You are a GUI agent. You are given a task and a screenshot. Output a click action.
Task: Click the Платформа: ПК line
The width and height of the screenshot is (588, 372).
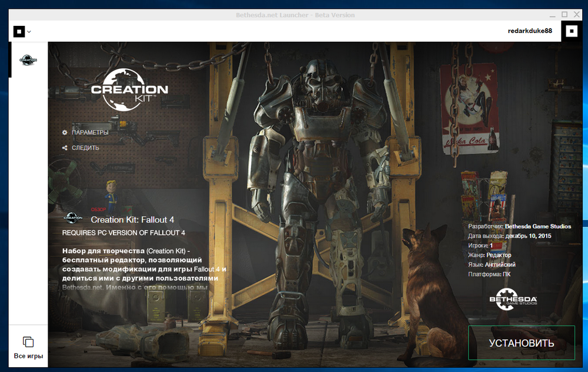[x=489, y=274]
